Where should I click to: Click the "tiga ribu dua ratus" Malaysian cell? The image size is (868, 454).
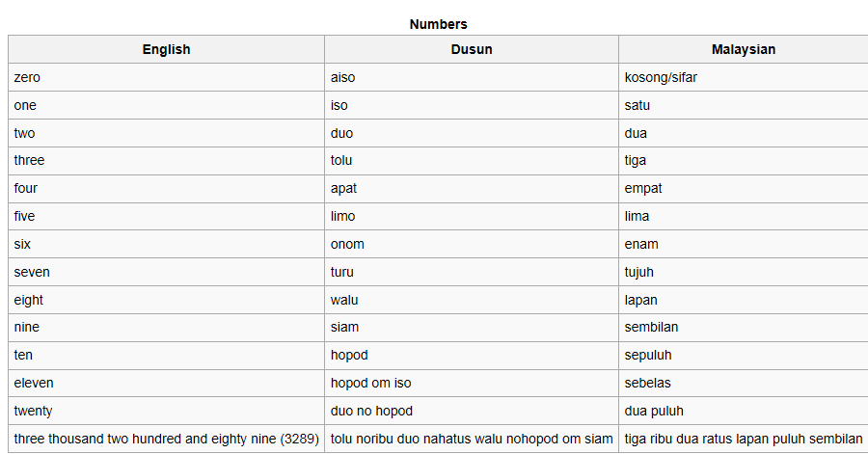point(743,439)
